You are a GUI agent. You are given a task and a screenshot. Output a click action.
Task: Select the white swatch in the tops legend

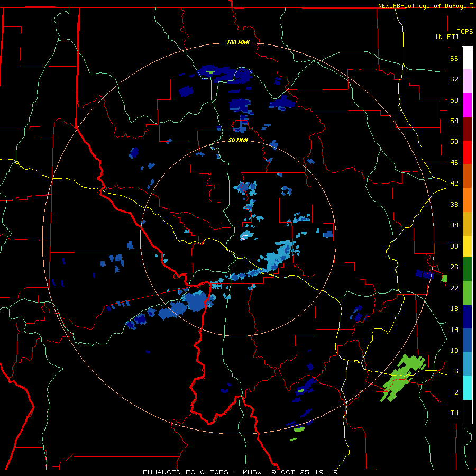coord(467,58)
